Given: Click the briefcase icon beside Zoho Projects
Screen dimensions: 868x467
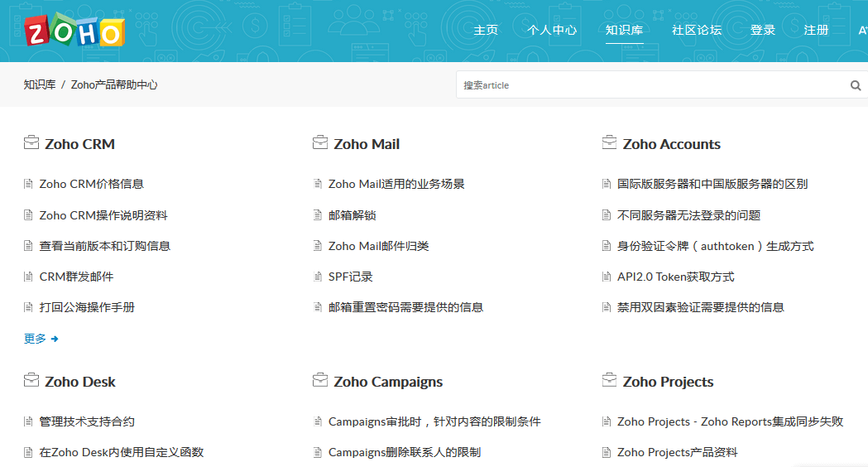Looking at the screenshot, I should click(609, 381).
